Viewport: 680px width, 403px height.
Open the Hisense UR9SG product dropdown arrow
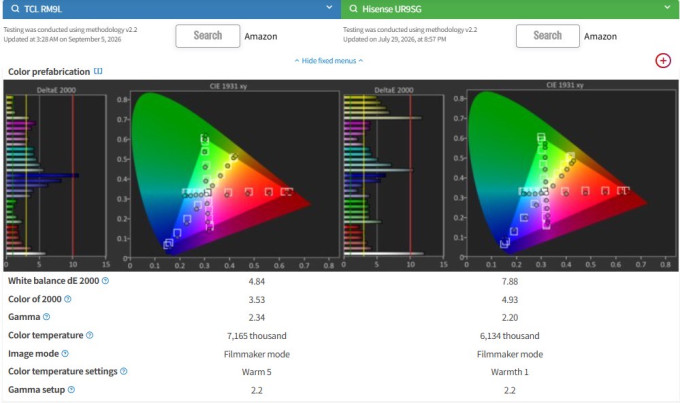[667, 7]
